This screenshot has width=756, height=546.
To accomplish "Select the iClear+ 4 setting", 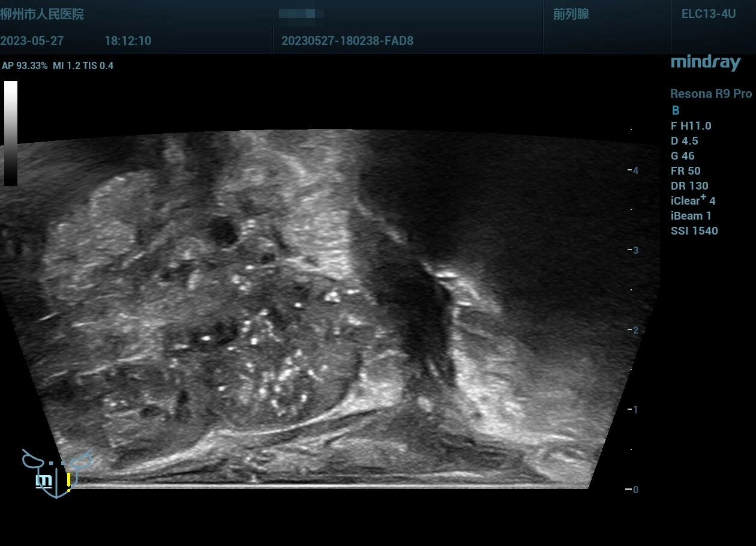I will [x=692, y=200].
